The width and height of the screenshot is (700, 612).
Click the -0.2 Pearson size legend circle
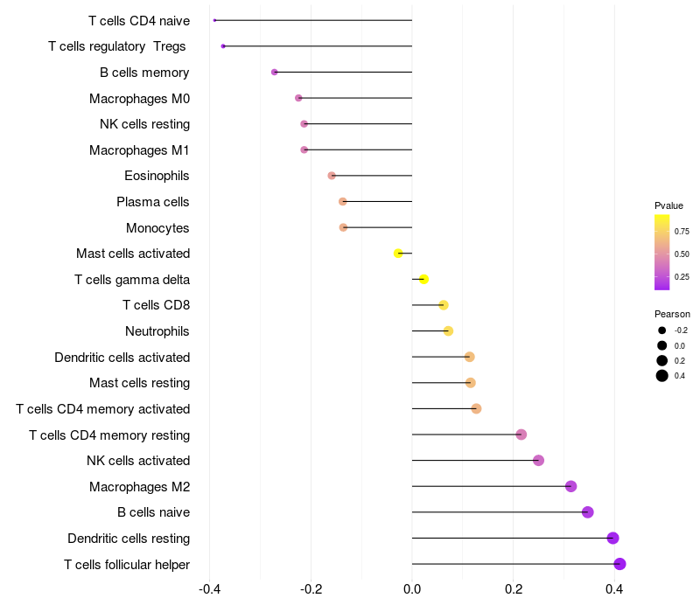pyautogui.click(x=662, y=330)
